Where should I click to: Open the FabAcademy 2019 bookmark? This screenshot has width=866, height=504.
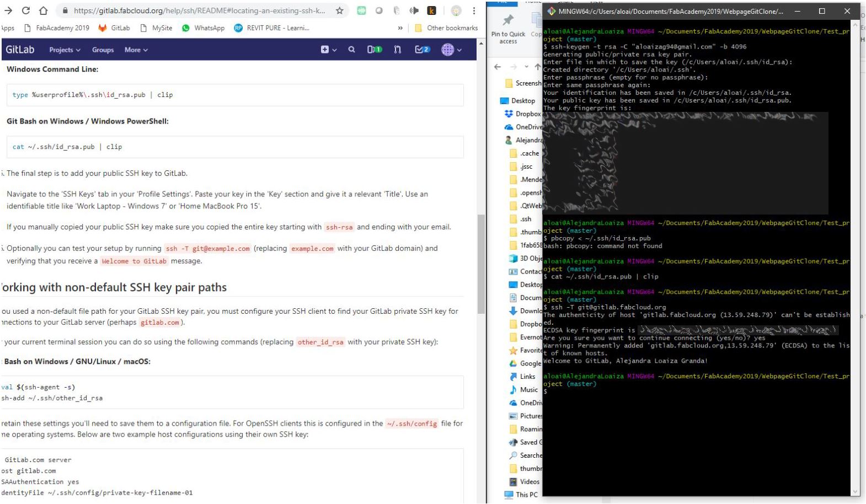pyautogui.click(x=56, y=28)
